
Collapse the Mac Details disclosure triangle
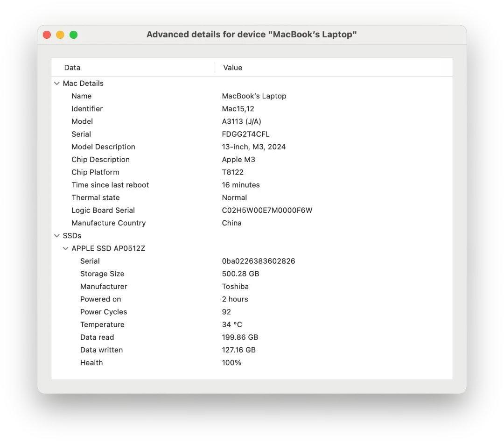pyautogui.click(x=56, y=83)
